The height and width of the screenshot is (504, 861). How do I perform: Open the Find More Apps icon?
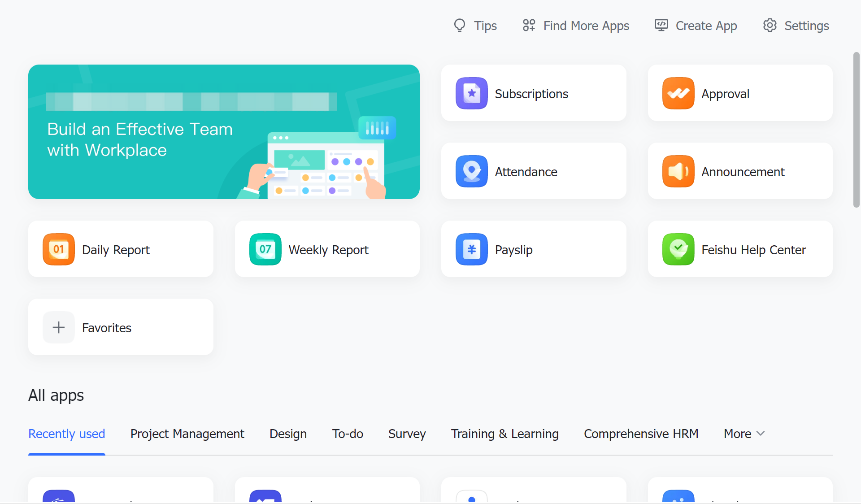pyautogui.click(x=529, y=26)
